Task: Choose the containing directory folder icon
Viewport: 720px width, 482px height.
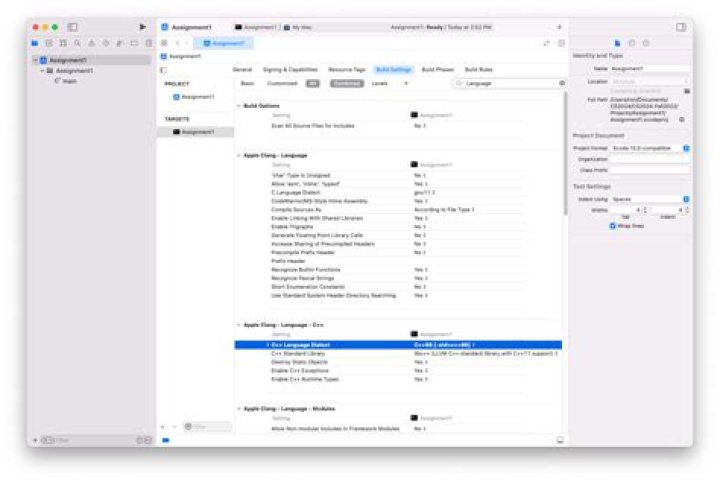Action: 687,91
